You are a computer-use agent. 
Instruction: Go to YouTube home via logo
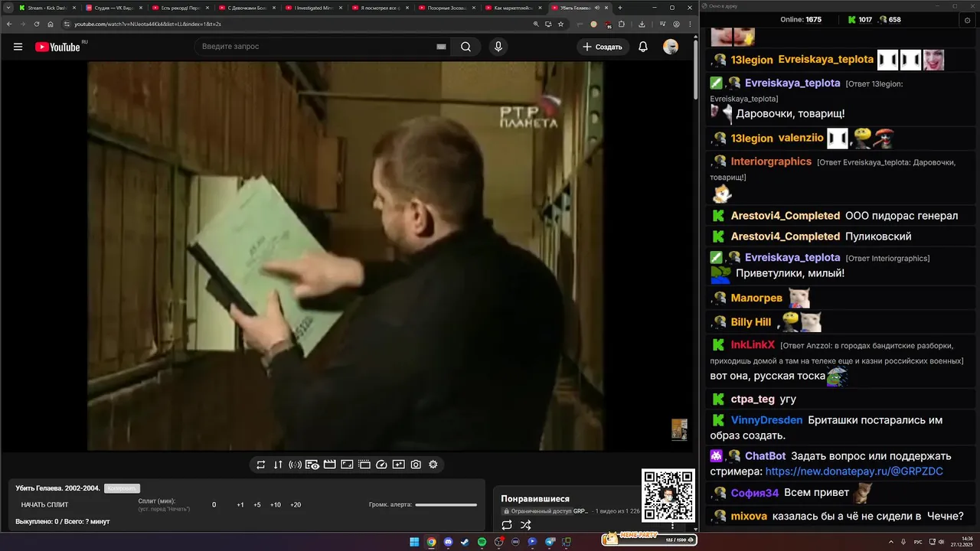tap(57, 47)
